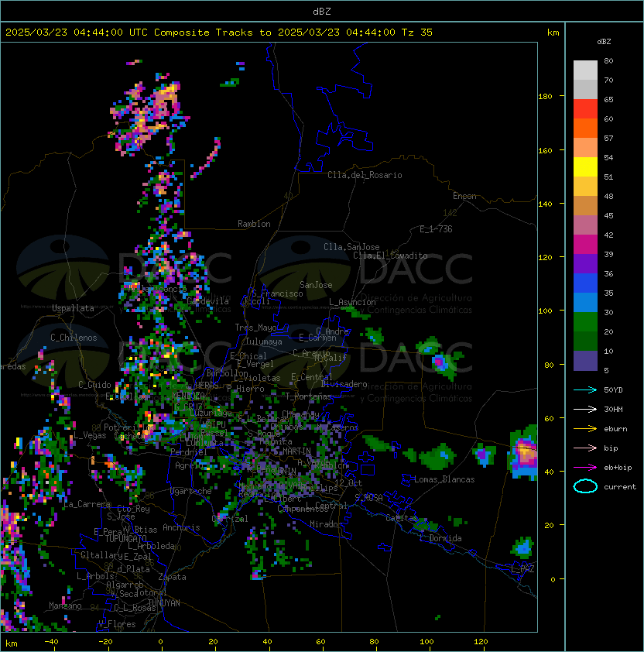Click the TUNUYAN place label
Screen dimensions: 644x652
coord(164,603)
